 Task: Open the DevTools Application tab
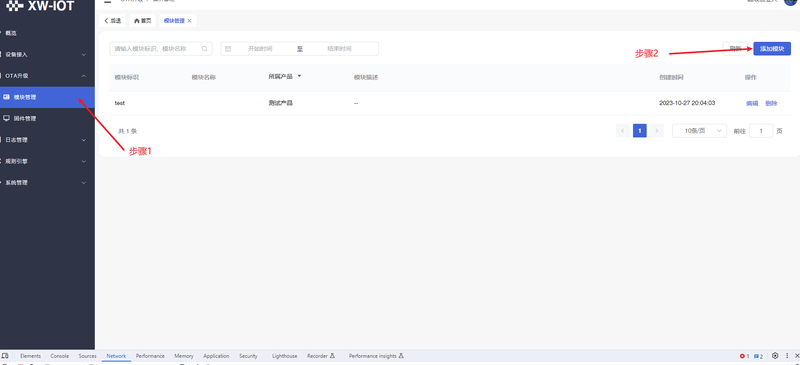(x=216, y=356)
